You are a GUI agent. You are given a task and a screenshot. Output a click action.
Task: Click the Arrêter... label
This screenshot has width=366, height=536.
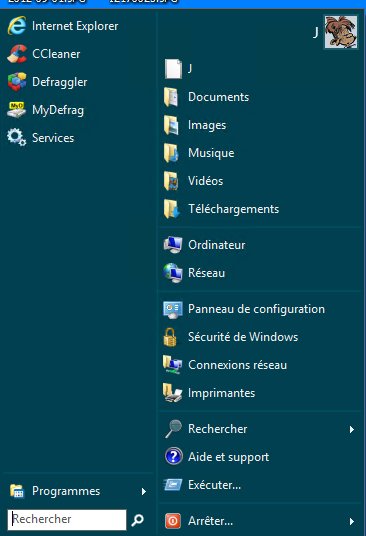[x=211, y=521]
